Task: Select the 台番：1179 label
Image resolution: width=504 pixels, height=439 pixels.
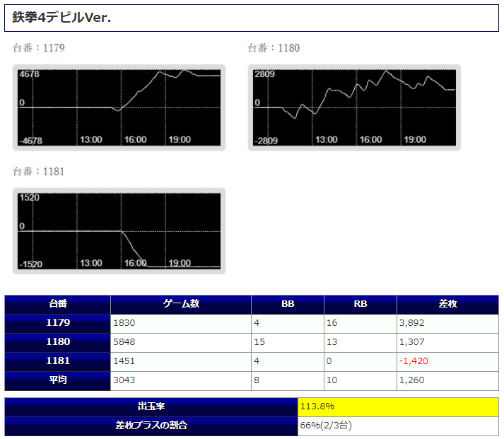Action: click(39, 48)
